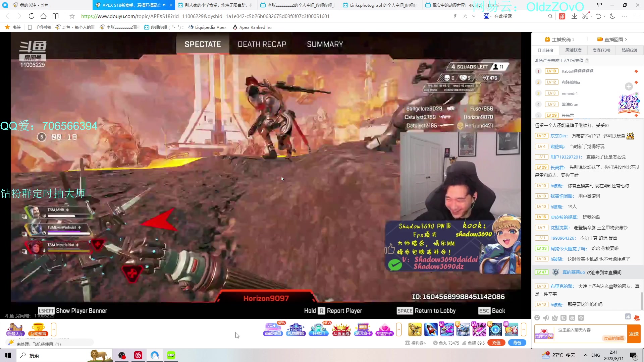The image size is (644, 362).
Task: Open the browser downloads icon
Action: click(574, 16)
